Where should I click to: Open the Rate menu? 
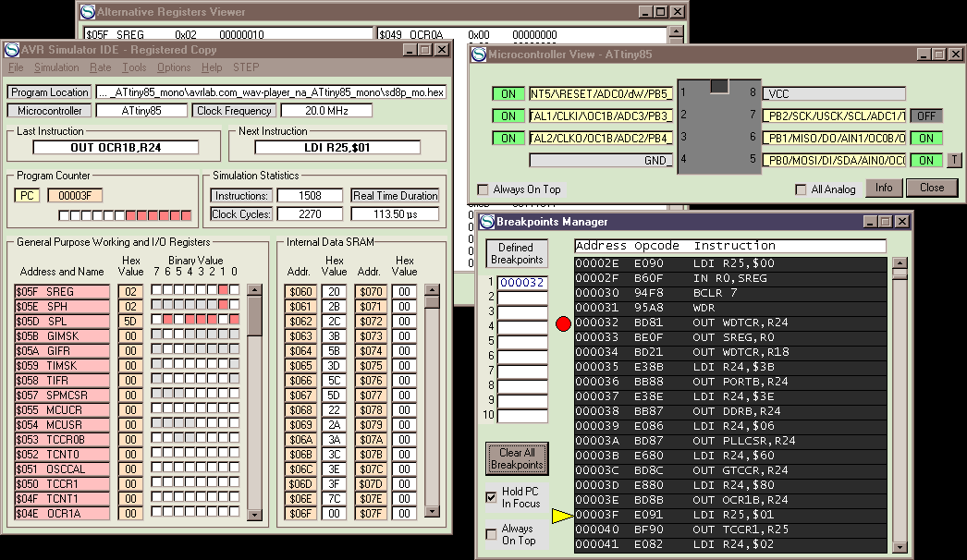[x=100, y=67]
